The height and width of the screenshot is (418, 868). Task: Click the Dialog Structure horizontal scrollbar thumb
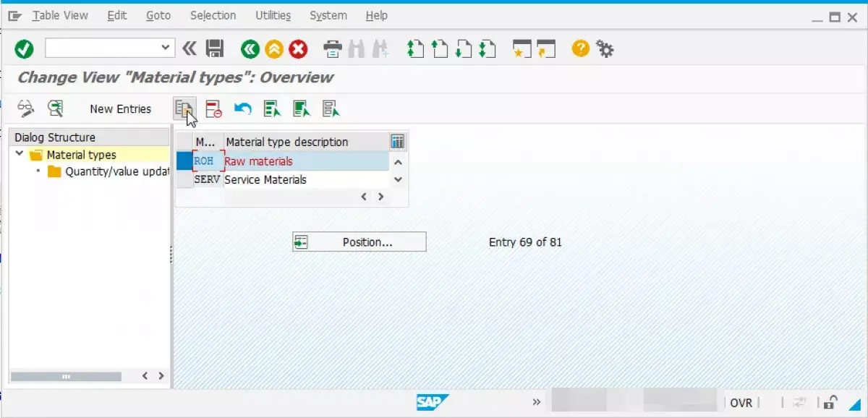[x=67, y=376]
